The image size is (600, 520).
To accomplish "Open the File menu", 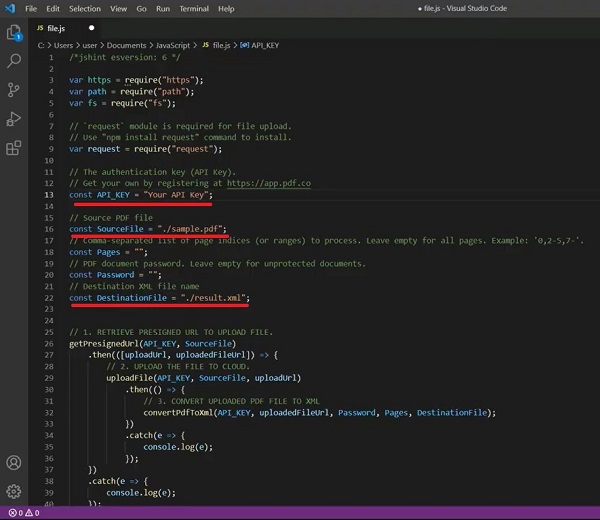I will coord(31,8).
